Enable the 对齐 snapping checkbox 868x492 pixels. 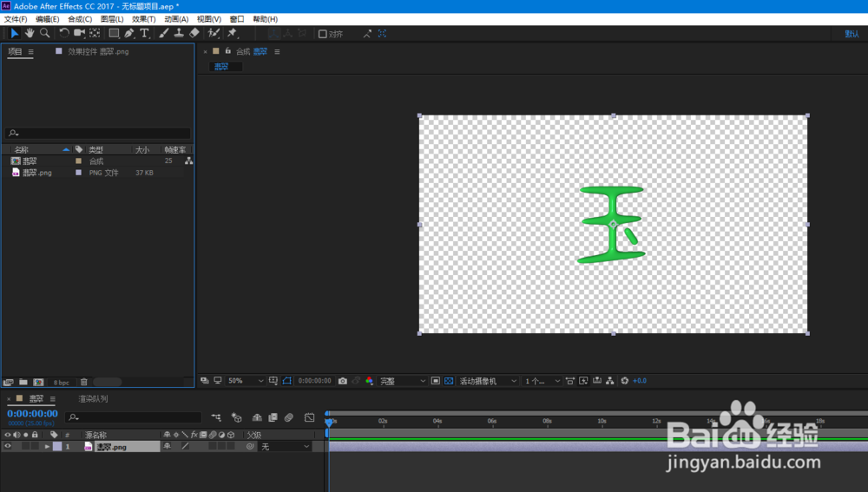(323, 34)
